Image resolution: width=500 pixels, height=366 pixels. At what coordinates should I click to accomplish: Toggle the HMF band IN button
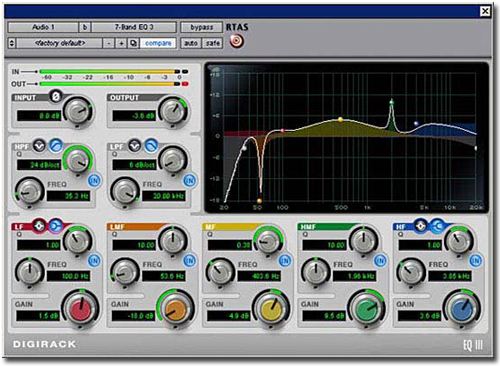380,260
